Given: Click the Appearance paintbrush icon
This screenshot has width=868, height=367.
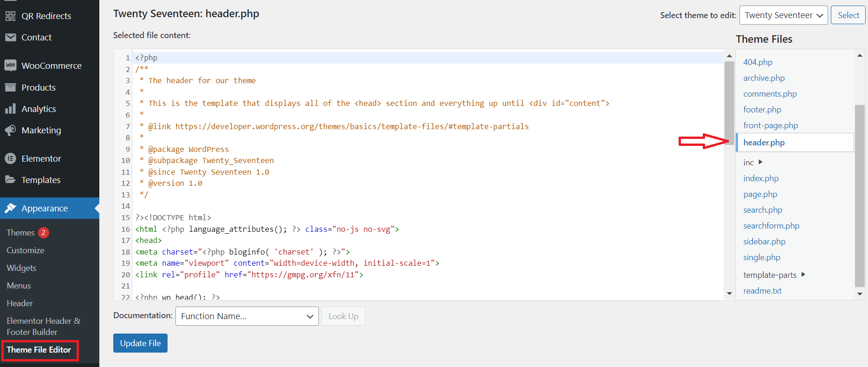Looking at the screenshot, I should coord(10,208).
